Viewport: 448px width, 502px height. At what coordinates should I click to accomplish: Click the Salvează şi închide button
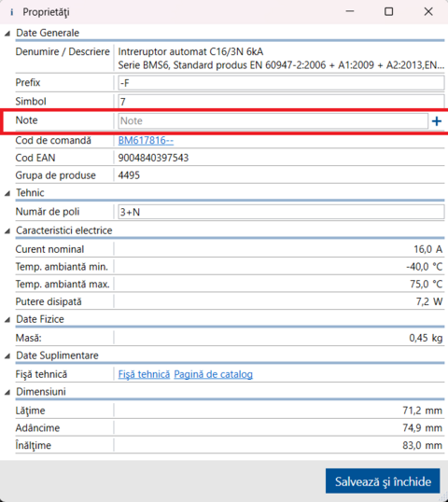tap(383, 481)
